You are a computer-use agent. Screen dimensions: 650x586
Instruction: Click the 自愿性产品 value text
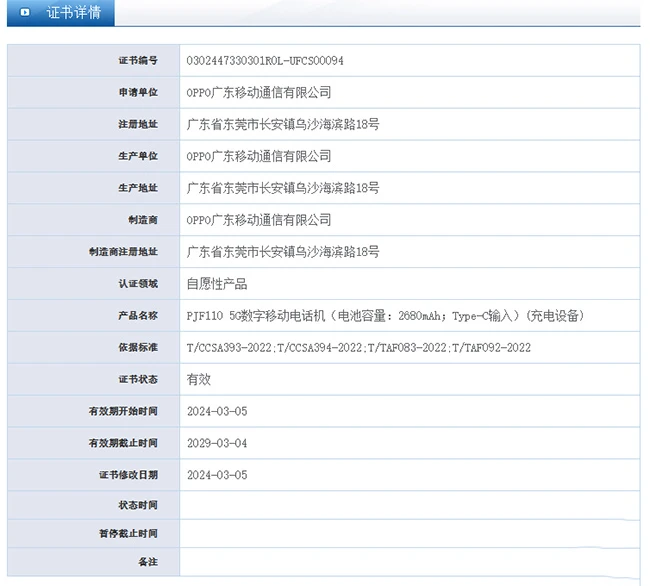tap(217, 284)
